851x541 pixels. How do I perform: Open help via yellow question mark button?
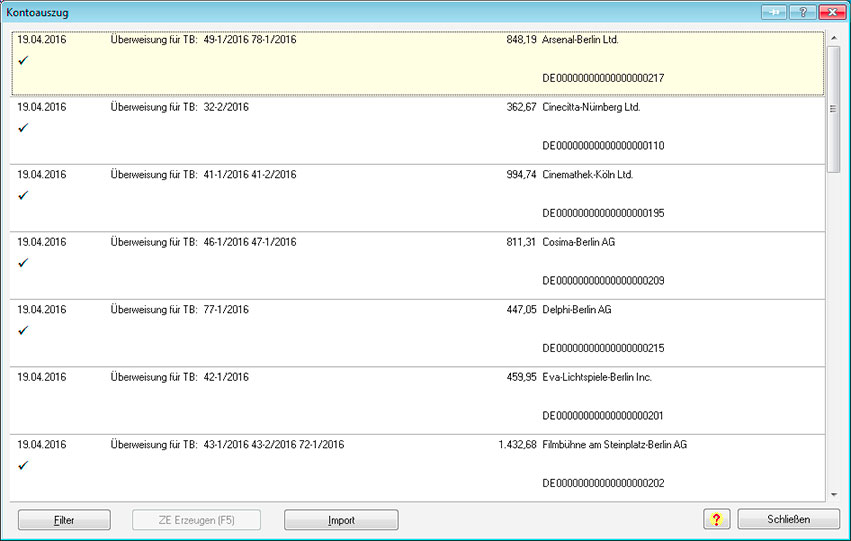[717, 520]
